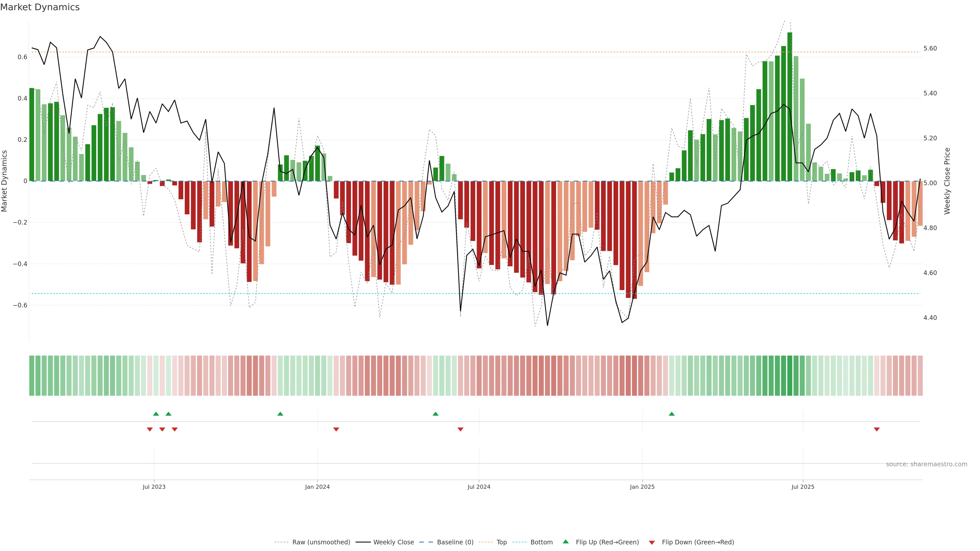980x551 pixels.
Task: Click the tallest green bar near Jul 2025
Action: pyautogui.click(x=790, y=106)
